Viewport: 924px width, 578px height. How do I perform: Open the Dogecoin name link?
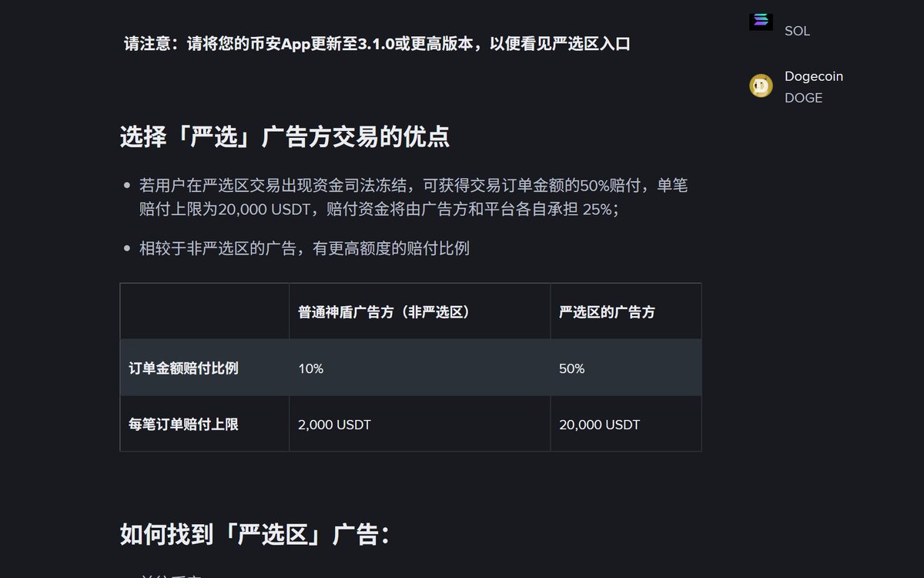click(x=814, y=76)
